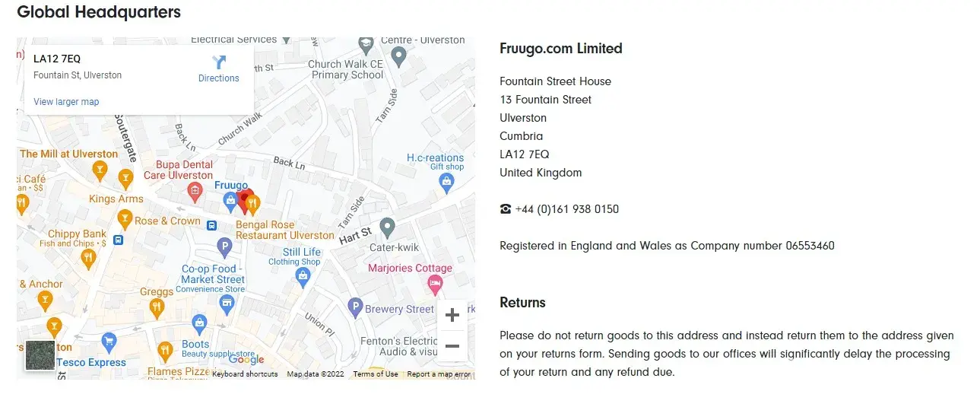Viewport: 980px width, 407px height.
Task: Zoom out the map with minus button
Action: point(452,346)
